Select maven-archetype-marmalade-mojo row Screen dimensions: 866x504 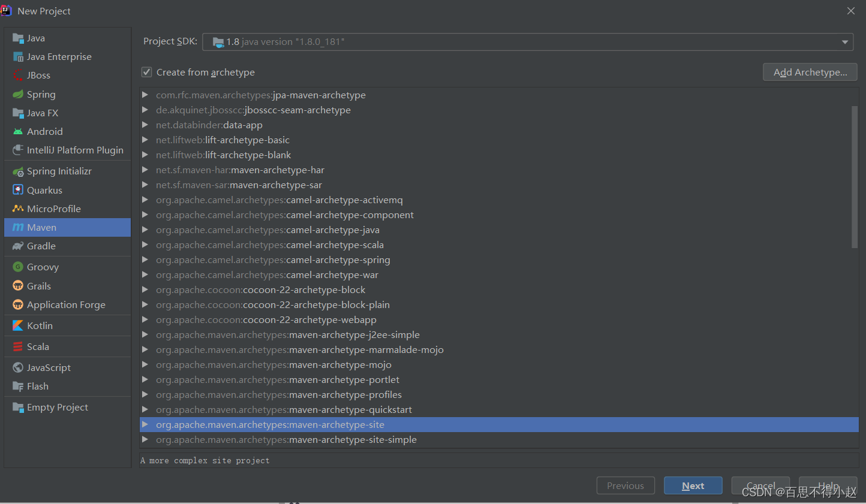tap(499, 349)
